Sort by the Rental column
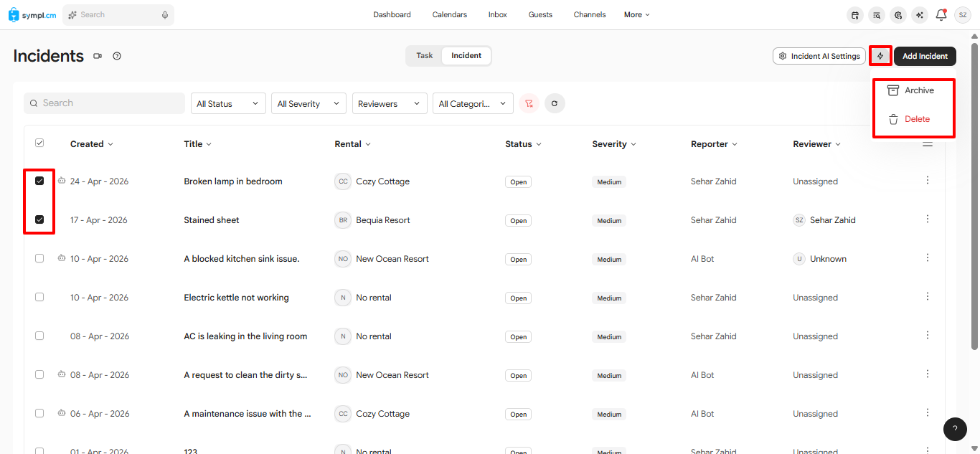 pos(352,144)
